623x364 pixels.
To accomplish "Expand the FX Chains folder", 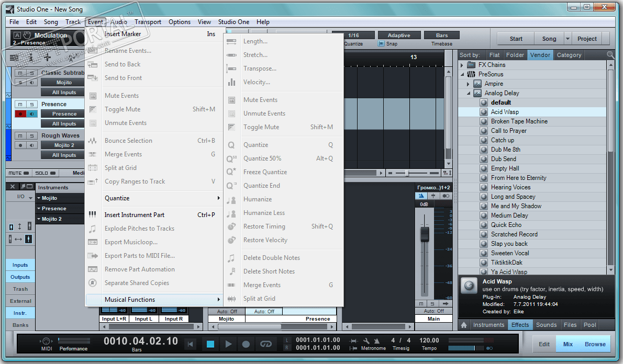I will [x=462, y=65].
